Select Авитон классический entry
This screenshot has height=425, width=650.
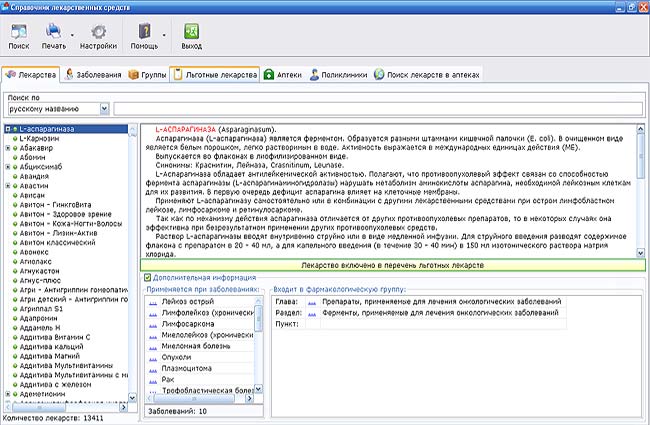(57, 243)
